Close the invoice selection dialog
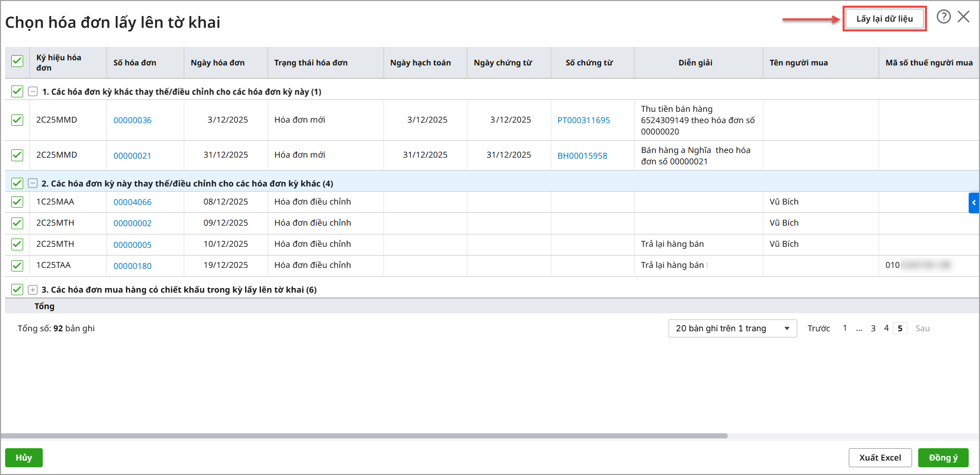Screen dimensions: 980x475 tap(964, 17)
